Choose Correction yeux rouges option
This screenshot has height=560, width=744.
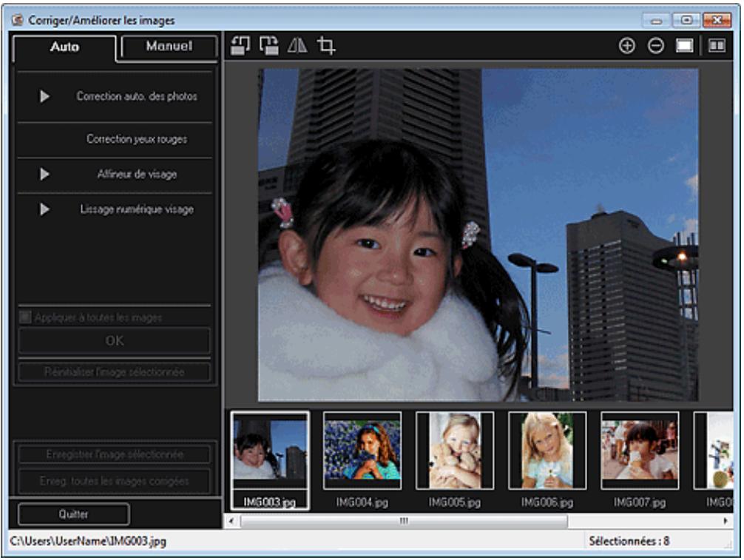[x=137, y=139]
